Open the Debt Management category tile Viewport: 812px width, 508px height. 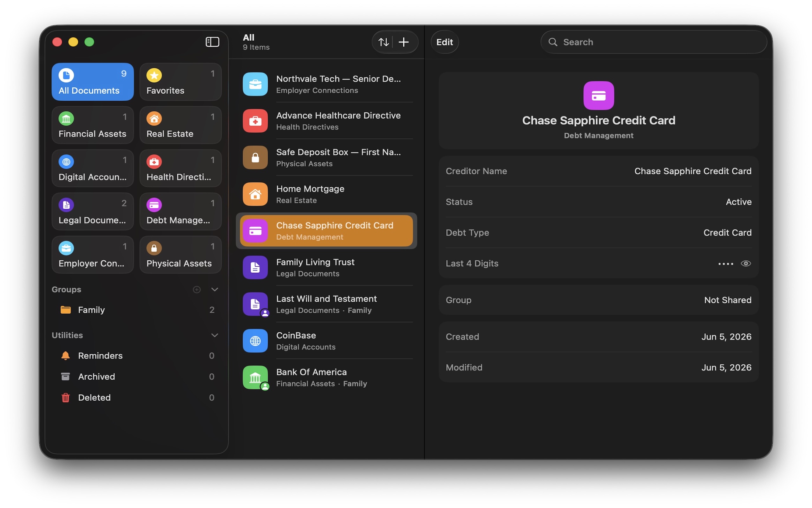click(x=180, y=211)
